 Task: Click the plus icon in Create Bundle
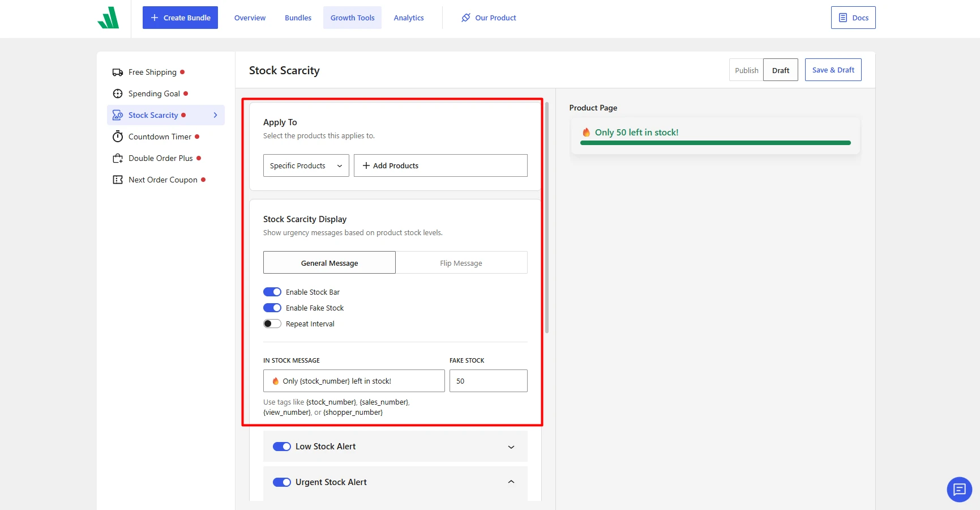tap(155, 18)
